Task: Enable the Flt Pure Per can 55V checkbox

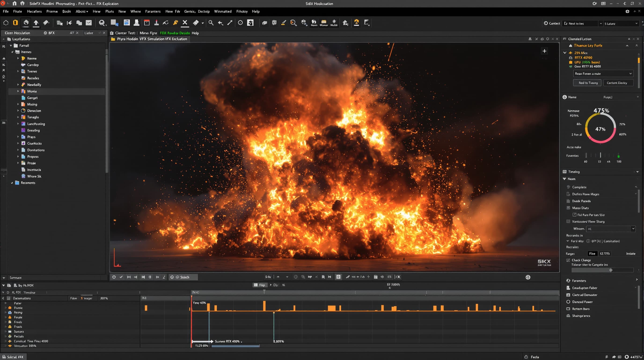Action: (574, 215)
